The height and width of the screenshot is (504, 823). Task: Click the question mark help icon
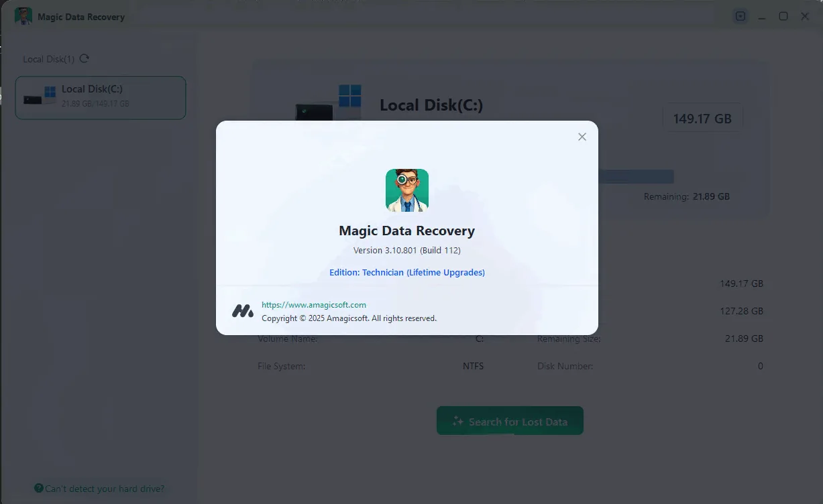[39, 489]
